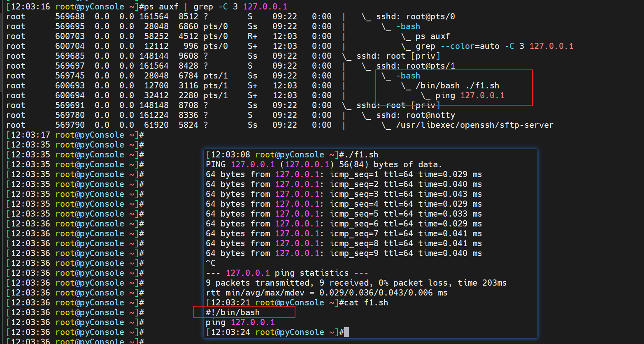Select PID 569685 in the process list
The height and width of the screenshot is (344, 644).
click(70, 56)
